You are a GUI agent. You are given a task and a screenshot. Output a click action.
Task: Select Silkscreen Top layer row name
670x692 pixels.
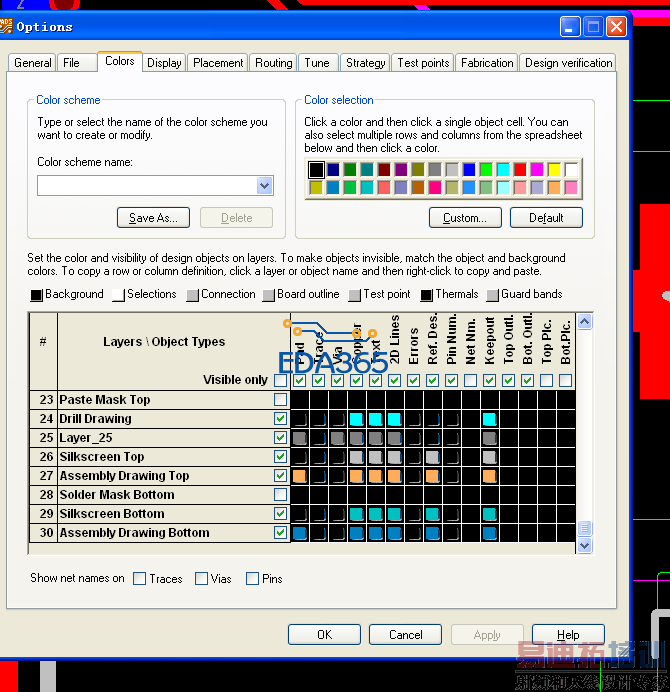pyautogui.click(x=102, y=457)
